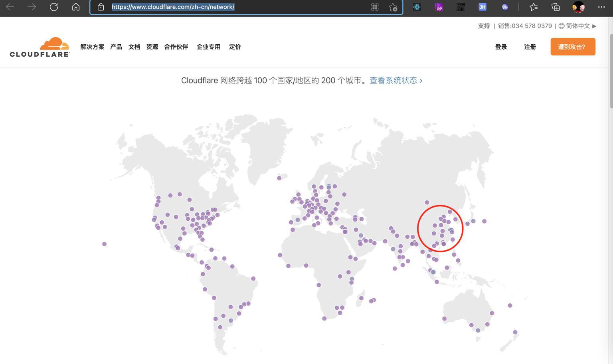Open the favorites list icon
The image size is (613, 364).
[534, 7]
